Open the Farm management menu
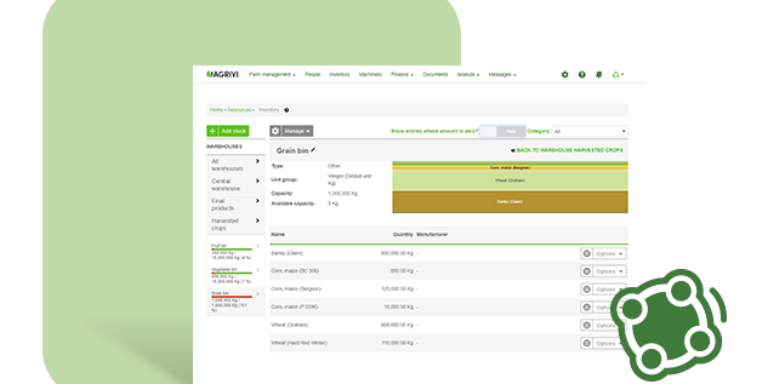Viewport: 768px width, 384px height. (x=272, y=74)
